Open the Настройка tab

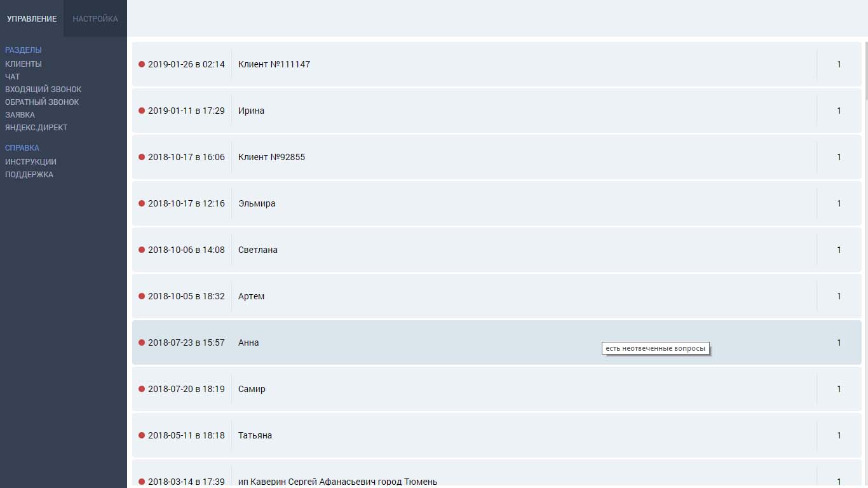(95, 18)
